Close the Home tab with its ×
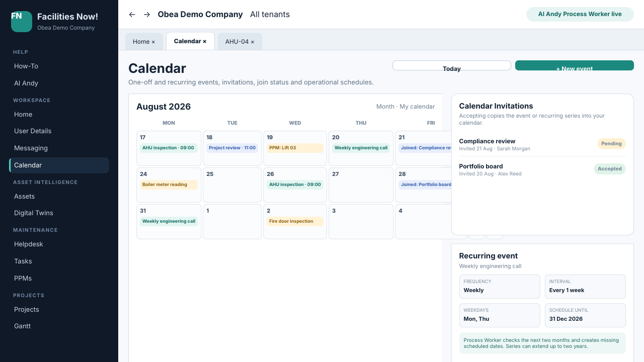The width and height of the screenshot is (644, 362). click(153, 42)
